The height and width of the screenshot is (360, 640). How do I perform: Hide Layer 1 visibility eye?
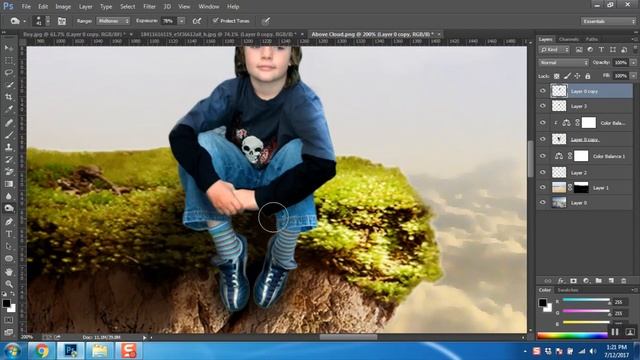(x=543, y=187)
